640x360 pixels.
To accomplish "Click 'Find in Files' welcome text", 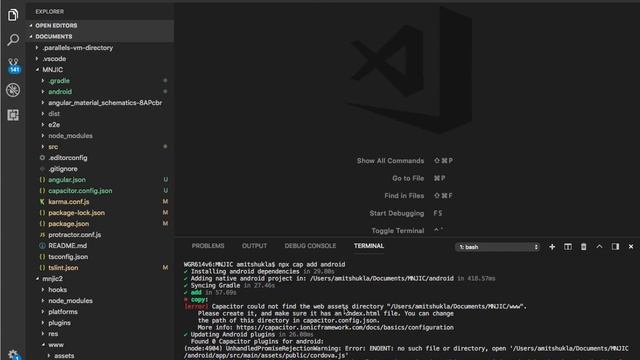I will (404, 196).
